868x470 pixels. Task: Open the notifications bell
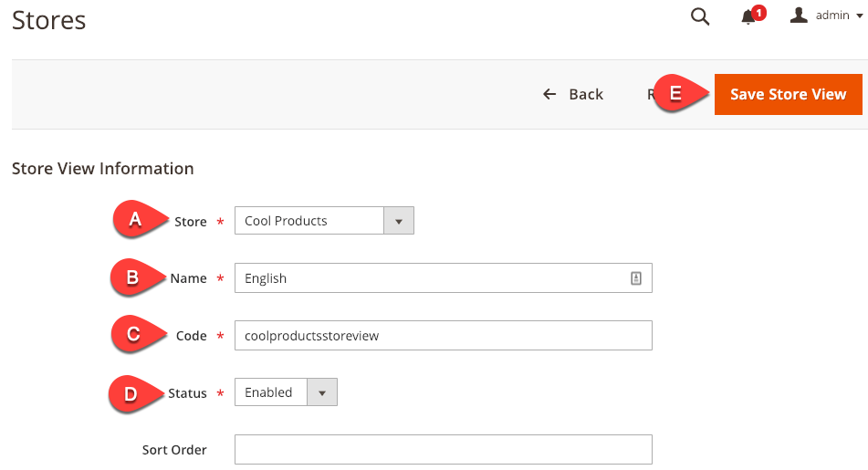(749, 16)
